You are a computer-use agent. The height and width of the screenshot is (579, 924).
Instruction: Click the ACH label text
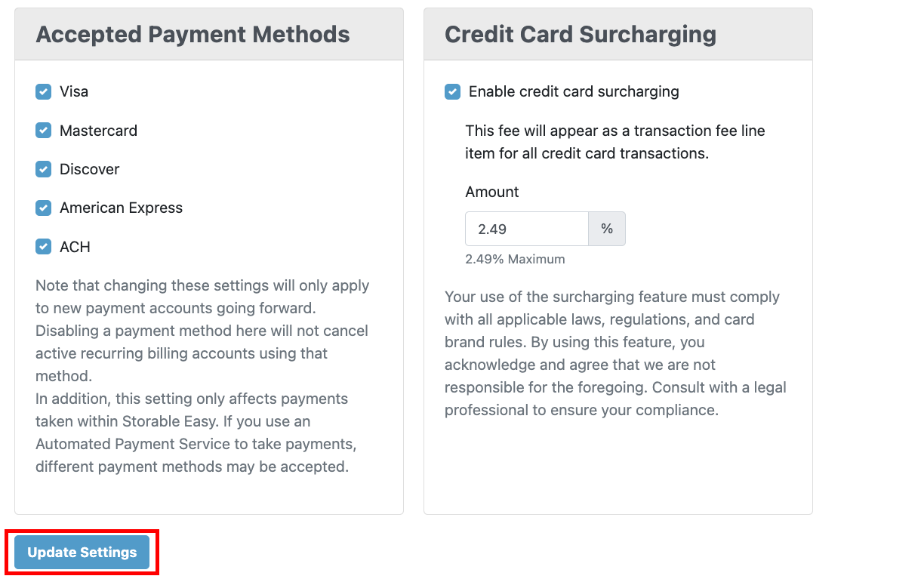[75, 247]
